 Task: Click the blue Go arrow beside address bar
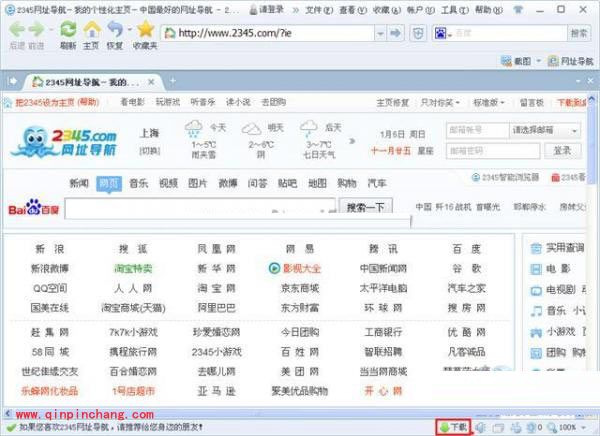(395, 33)
